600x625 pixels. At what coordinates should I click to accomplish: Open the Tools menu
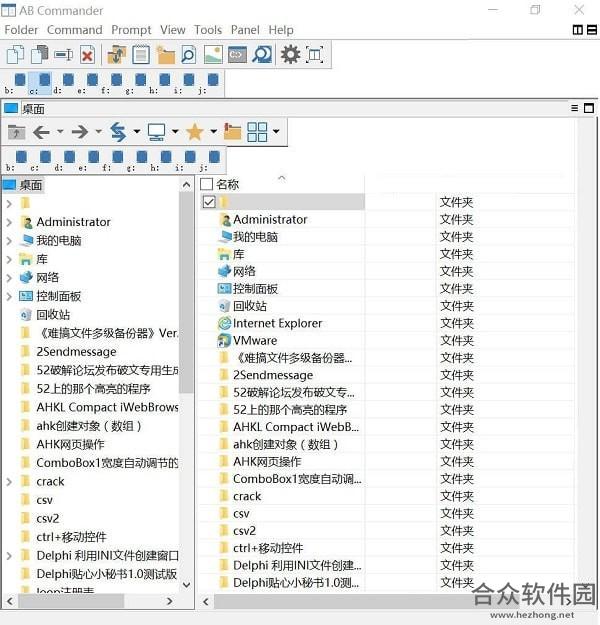(208, 30)
